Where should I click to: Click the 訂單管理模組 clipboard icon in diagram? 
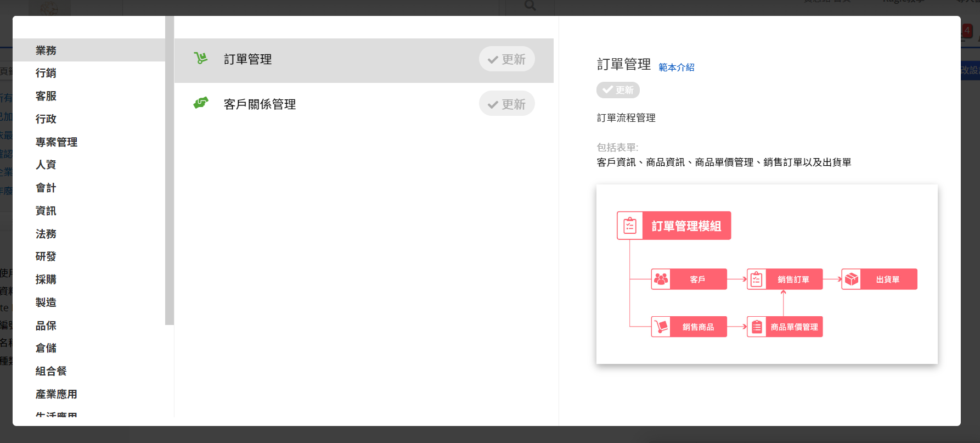tap(630, 226)
